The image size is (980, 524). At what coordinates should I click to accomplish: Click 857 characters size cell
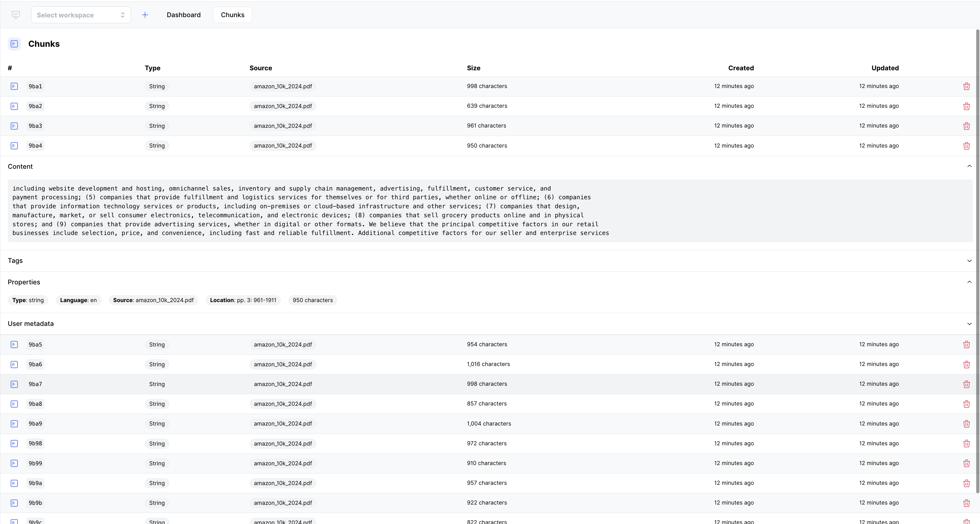(x=487, y=403)
